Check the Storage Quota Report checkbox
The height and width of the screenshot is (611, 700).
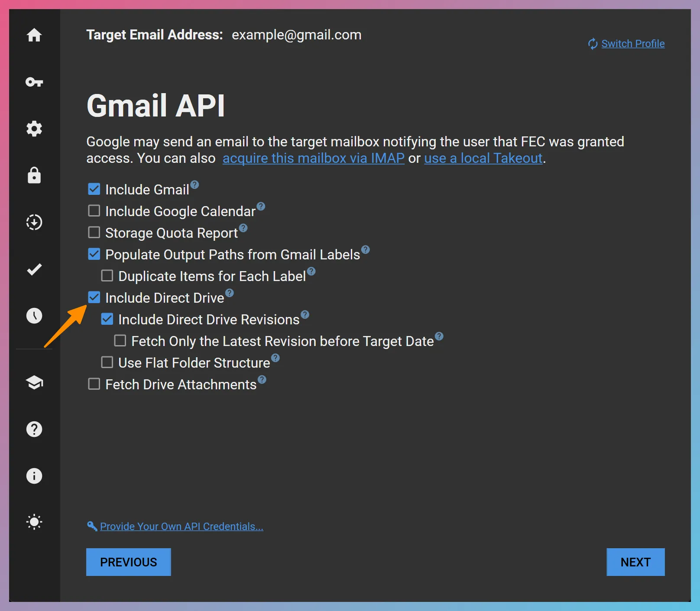94,233
